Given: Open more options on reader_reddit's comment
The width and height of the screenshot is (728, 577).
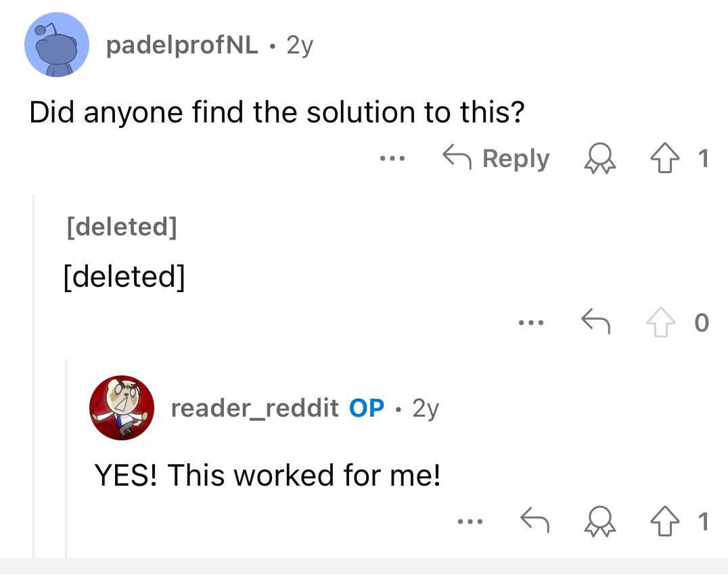Looking at the screenshot, I should (468, 521).
